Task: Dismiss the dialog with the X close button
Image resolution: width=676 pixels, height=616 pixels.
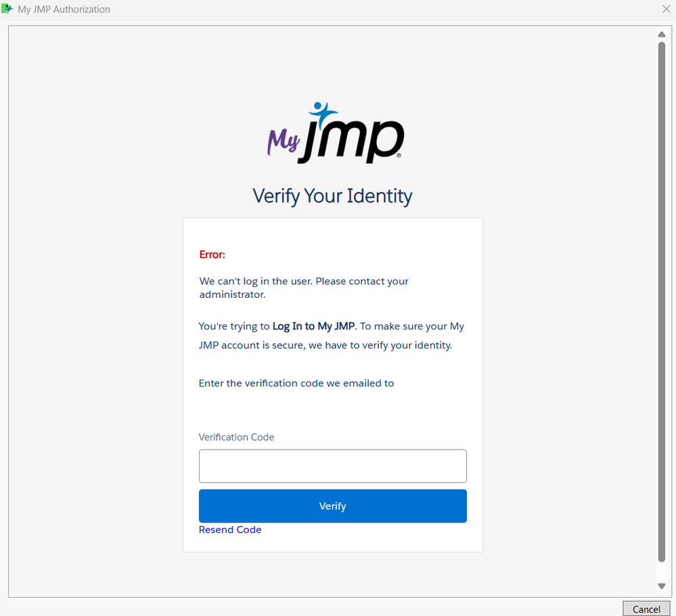Action: coord(666,9)
